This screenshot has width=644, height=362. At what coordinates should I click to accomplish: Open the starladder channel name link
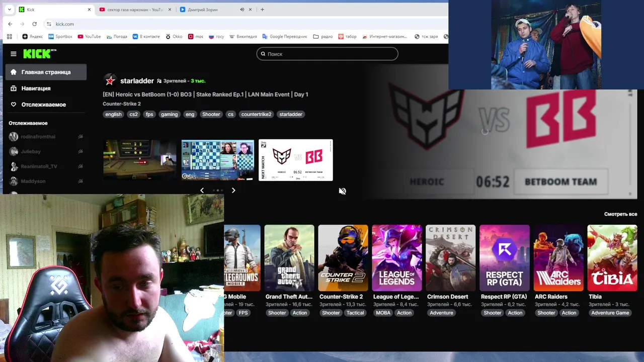click(137, 80)
